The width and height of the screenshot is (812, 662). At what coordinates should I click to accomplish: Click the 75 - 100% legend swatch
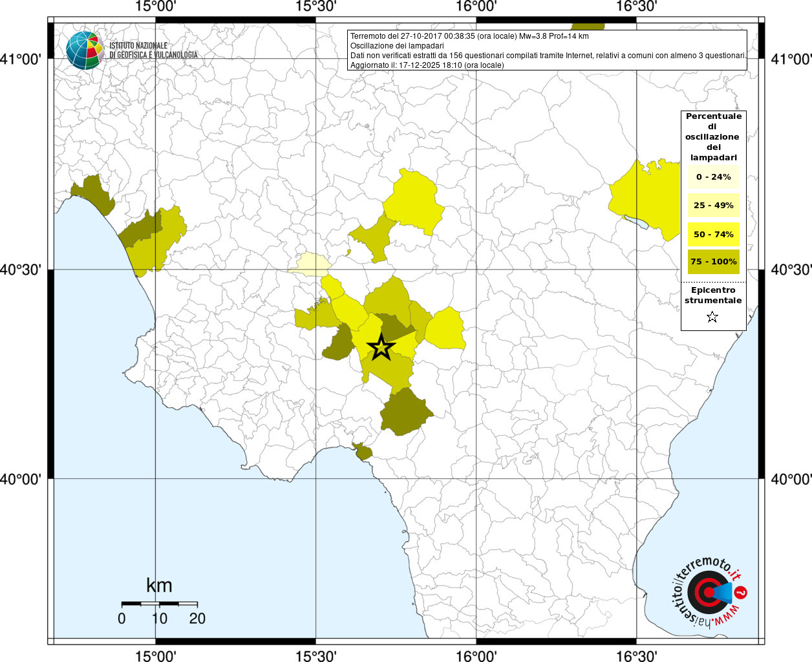tap(714, 261)
